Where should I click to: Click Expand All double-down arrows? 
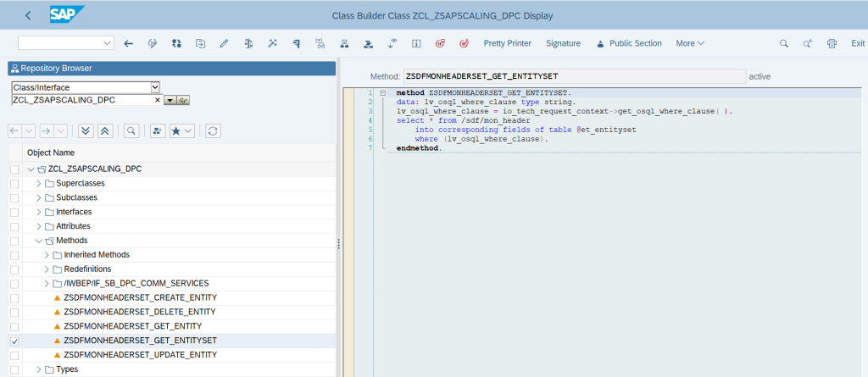pyautogui.click(x=86, y=130)
